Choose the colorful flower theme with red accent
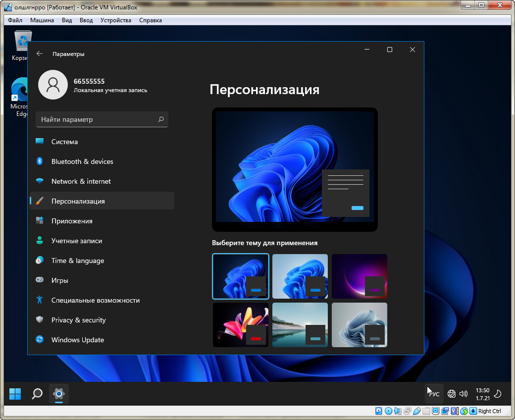The image size is (515, 420). pyautogui.click(x=241, y=325)
